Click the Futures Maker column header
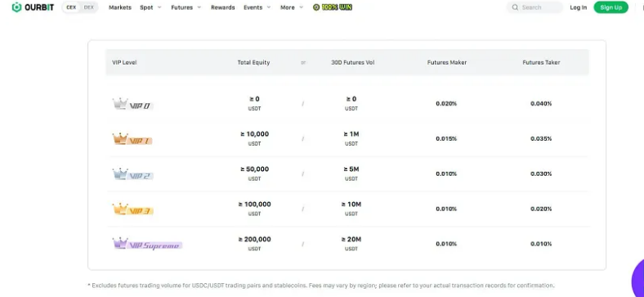The width and height of the screenshot is (644, 297). coord(447,62)
